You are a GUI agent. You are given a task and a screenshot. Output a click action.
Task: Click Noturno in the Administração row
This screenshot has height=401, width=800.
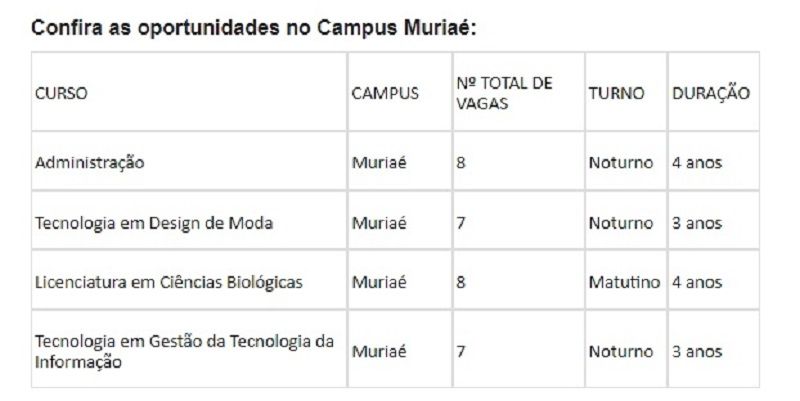620,162
